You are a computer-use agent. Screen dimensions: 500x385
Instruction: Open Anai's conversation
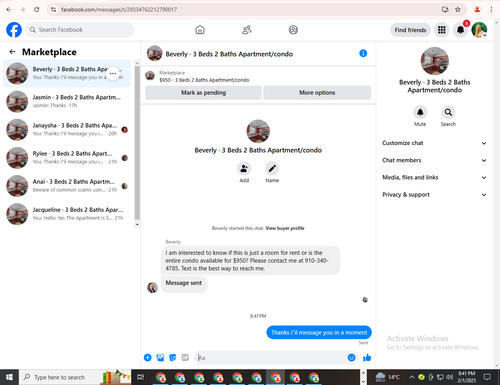pyautogui.click(x=67, y=186)
